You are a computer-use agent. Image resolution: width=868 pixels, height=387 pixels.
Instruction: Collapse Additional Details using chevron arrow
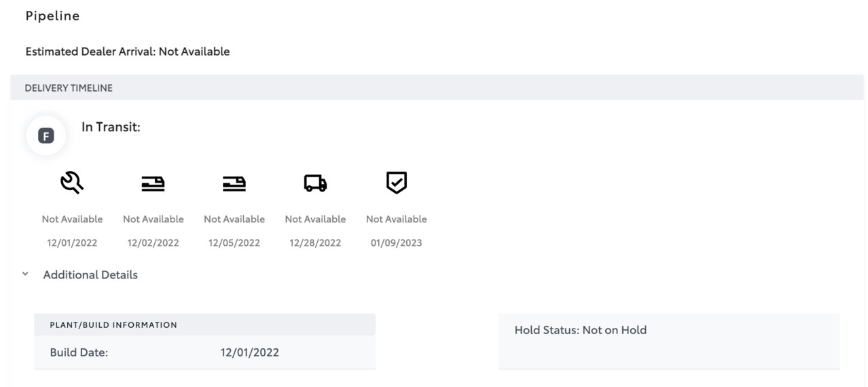pos(25,274)
